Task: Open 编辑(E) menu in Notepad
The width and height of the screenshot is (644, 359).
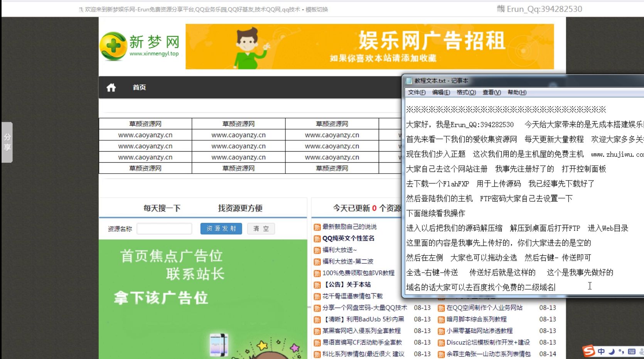Action: click(x=441, y=93)
